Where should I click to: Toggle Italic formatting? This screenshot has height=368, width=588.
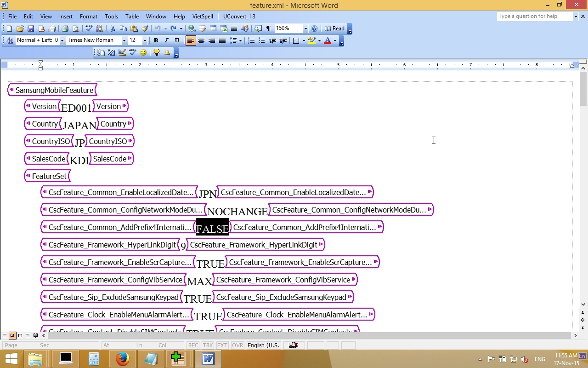tap(166, 40)
